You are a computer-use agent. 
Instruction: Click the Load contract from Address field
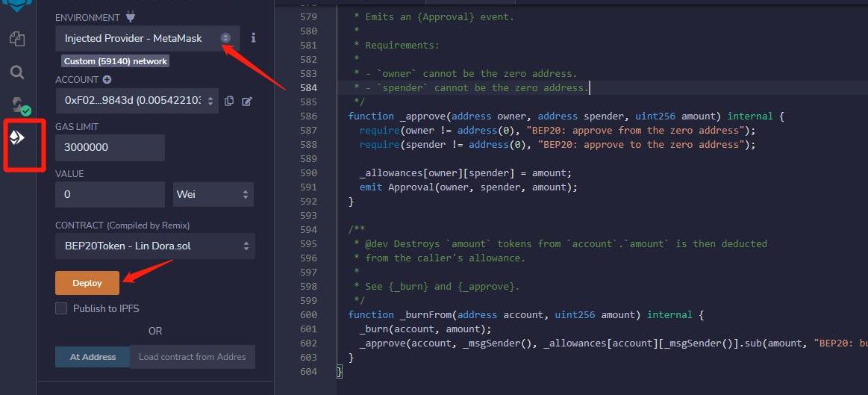[x=193, y=357]
